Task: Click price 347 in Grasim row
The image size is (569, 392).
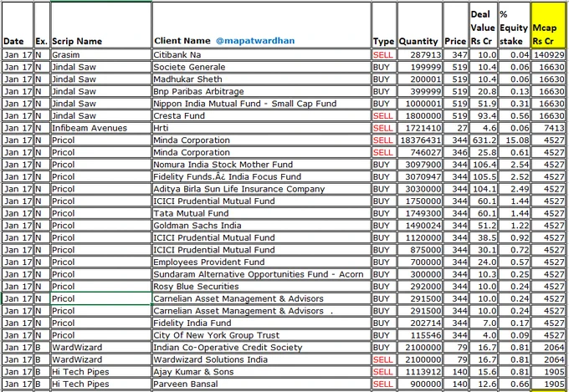Action: point(456,55)
